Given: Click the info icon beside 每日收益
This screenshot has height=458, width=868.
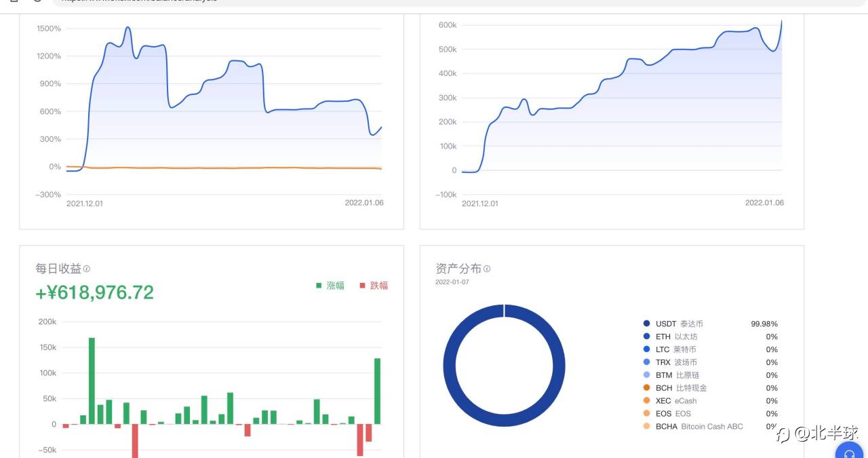Looking at the screenshot, I should [87, 269].
